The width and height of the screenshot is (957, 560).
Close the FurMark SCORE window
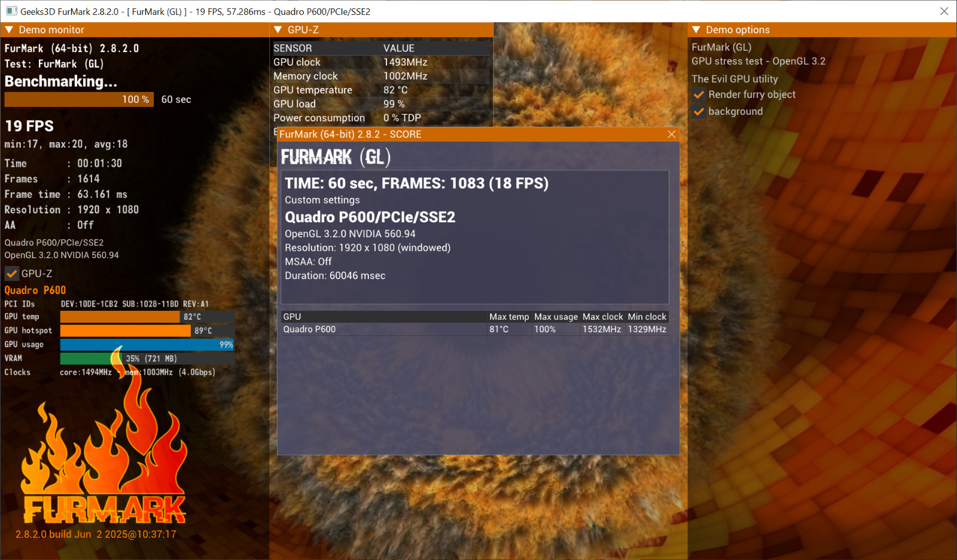[672, 134]
